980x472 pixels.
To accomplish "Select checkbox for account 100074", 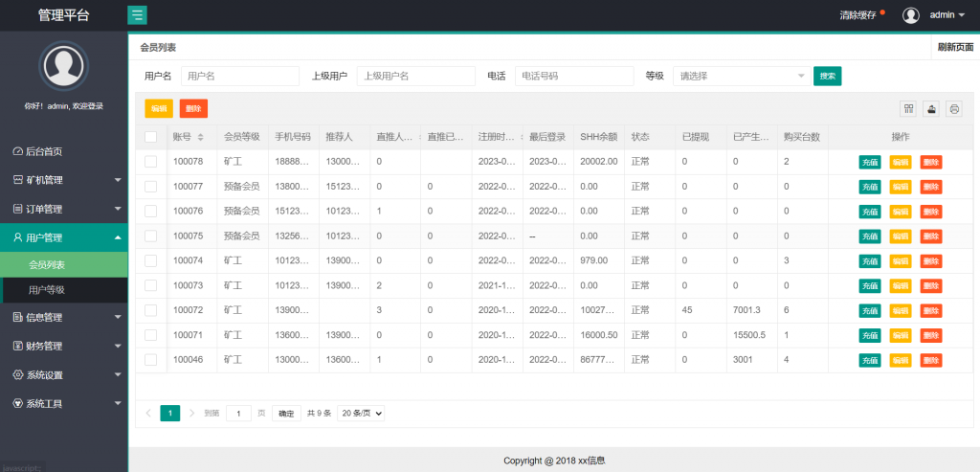I will click(150, 260).
